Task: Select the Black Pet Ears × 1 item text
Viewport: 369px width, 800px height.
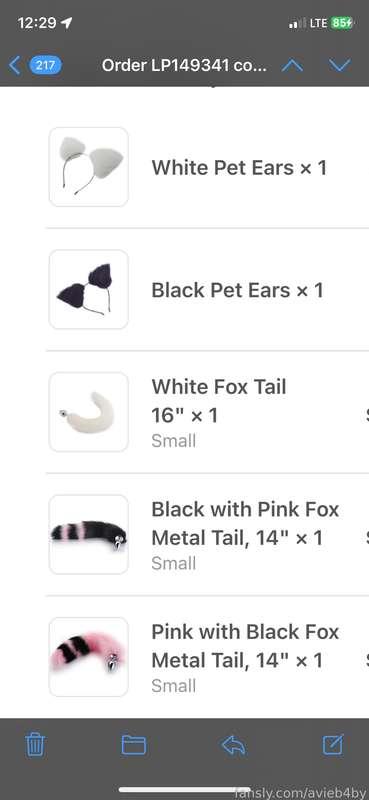Action: (x=237, y=290)
